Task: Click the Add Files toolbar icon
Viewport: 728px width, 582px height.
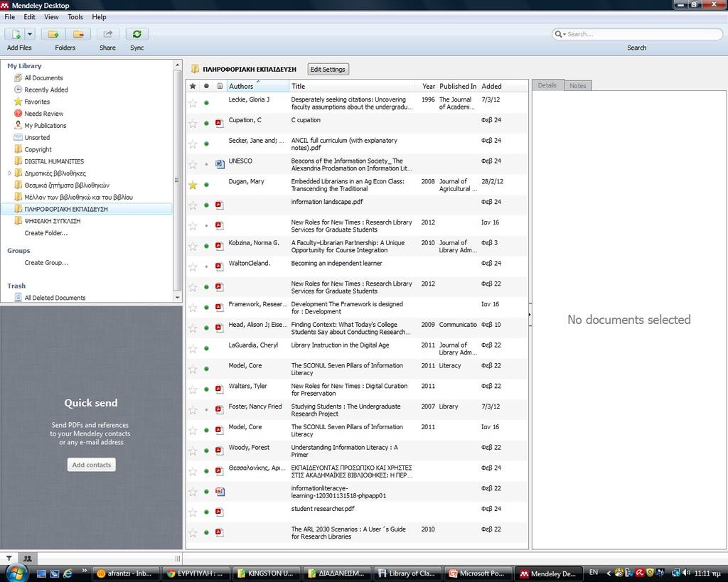Action: click(x=16, y=34)
